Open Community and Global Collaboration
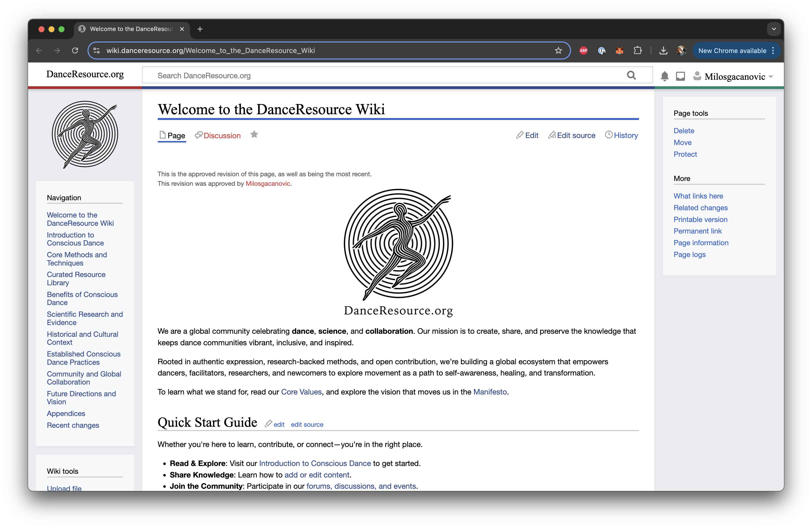 (x=84, y=378)
